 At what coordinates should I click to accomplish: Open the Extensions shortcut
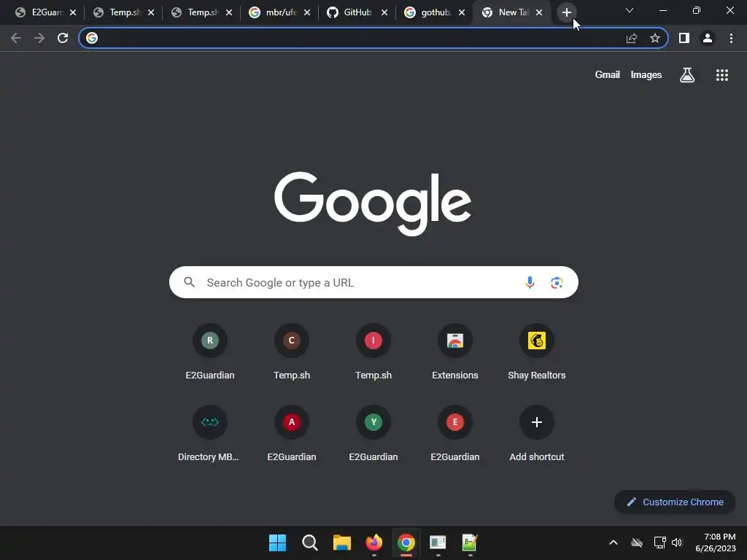(455, 352)
